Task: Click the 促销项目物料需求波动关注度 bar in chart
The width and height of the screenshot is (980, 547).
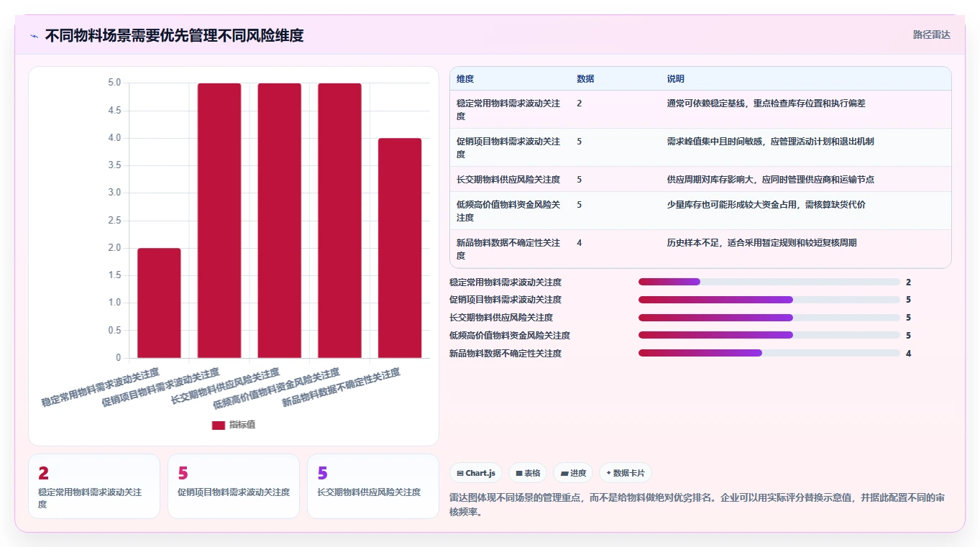Action: click(x=219, y=221)
